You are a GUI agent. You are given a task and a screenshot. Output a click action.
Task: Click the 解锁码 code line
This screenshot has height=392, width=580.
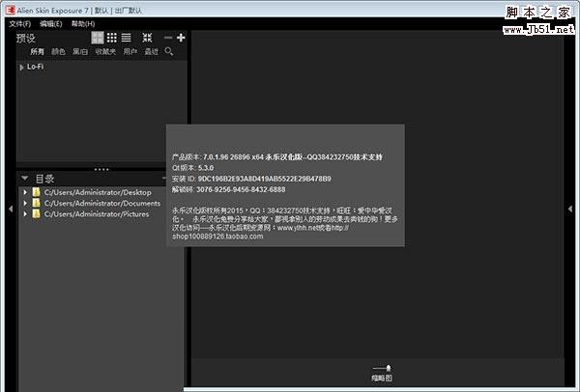point(228,189)
